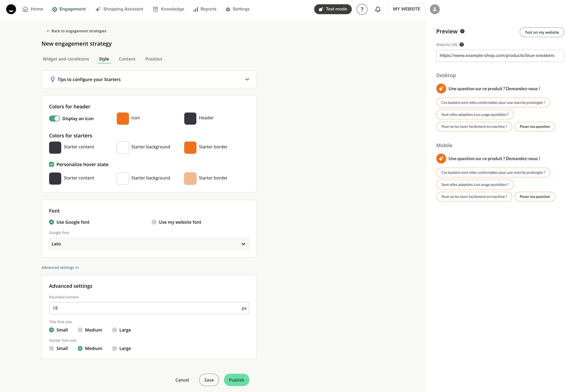
Task: Expand Tips to configure your Starters
Action: (149, 79)
